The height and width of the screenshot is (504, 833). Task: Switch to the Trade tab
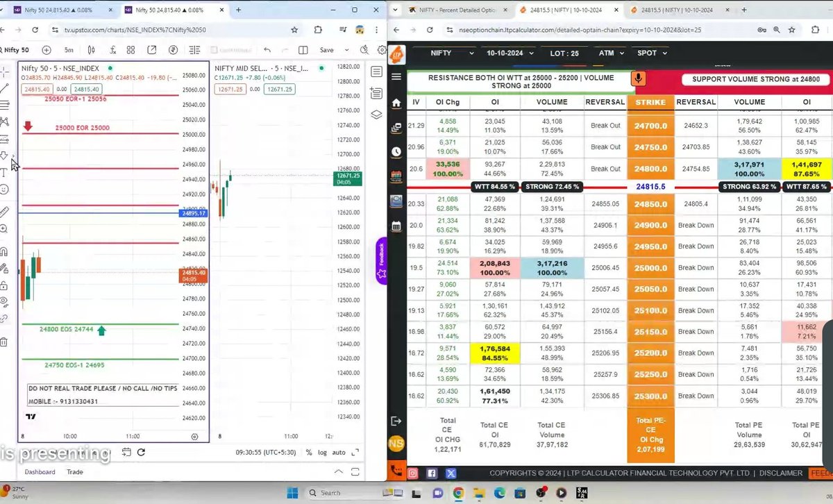[74, 471]
